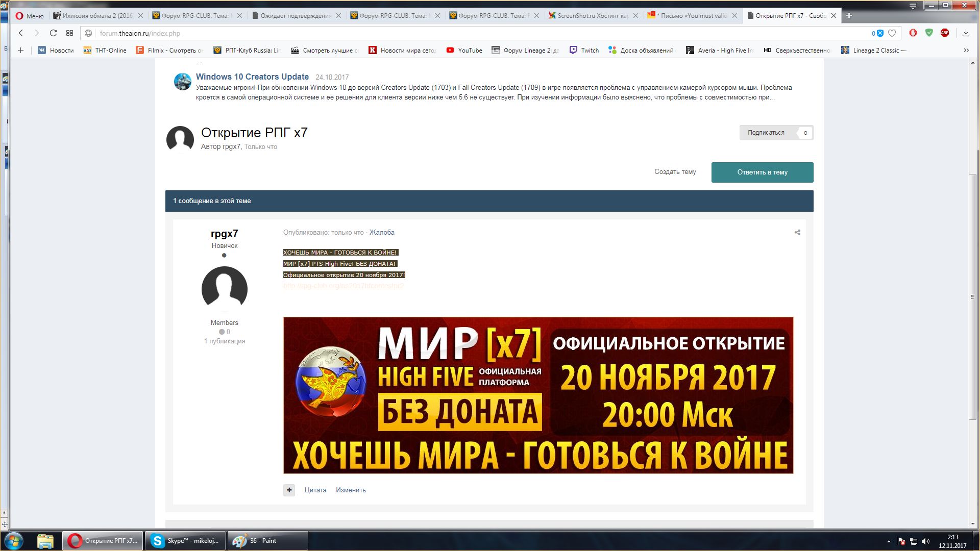Click the Подписаться follow button
The width and height of the screenshot is (980, 551).
(x=766, y=133)
